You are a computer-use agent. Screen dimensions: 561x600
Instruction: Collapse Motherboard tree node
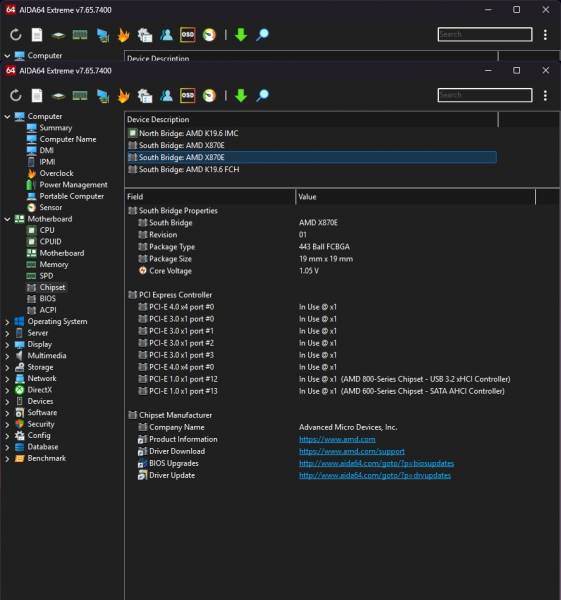(x=7, y=219)
